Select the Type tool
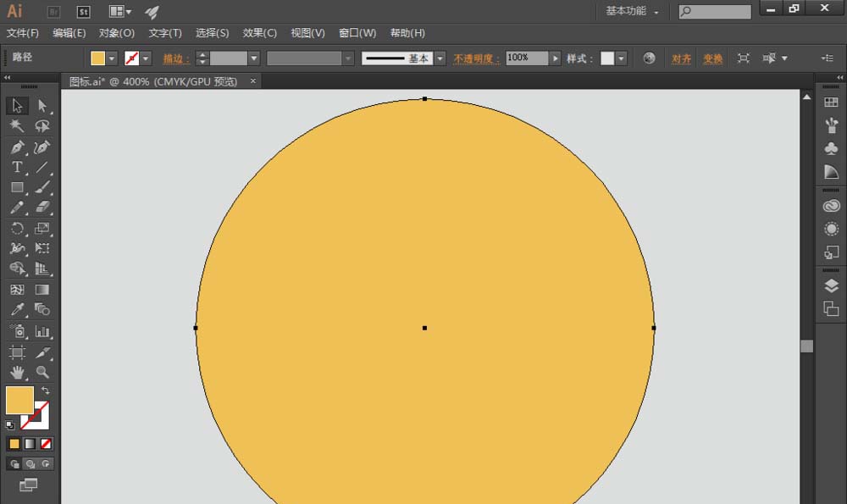Image resolution: width=847 pixels, height=504 pixels. (x=17, y=168)
